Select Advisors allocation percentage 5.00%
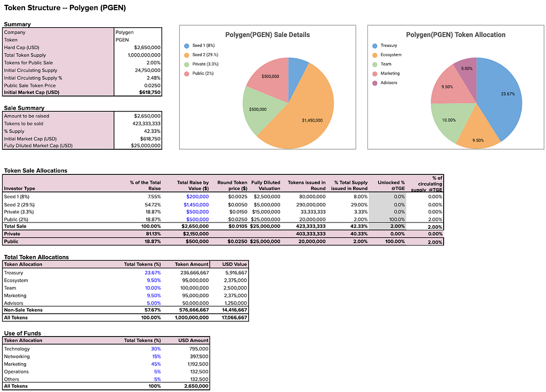The image size is (546, 392). point(154,303)
